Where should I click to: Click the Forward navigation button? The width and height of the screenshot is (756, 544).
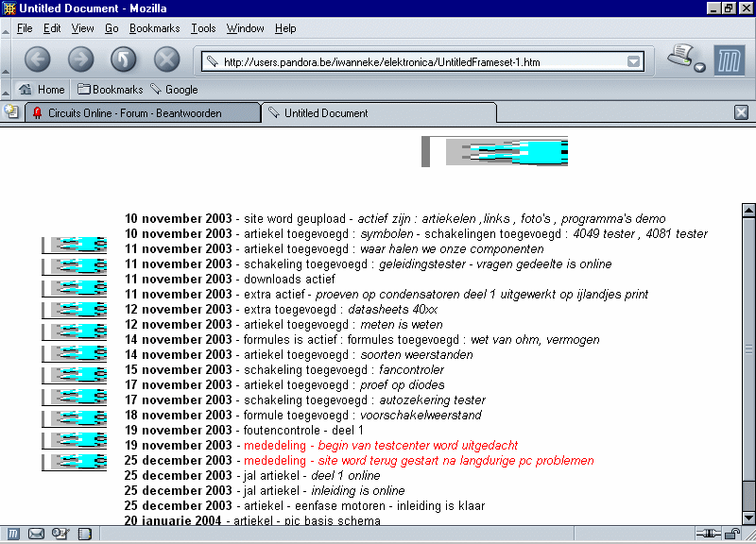(80, 59)
